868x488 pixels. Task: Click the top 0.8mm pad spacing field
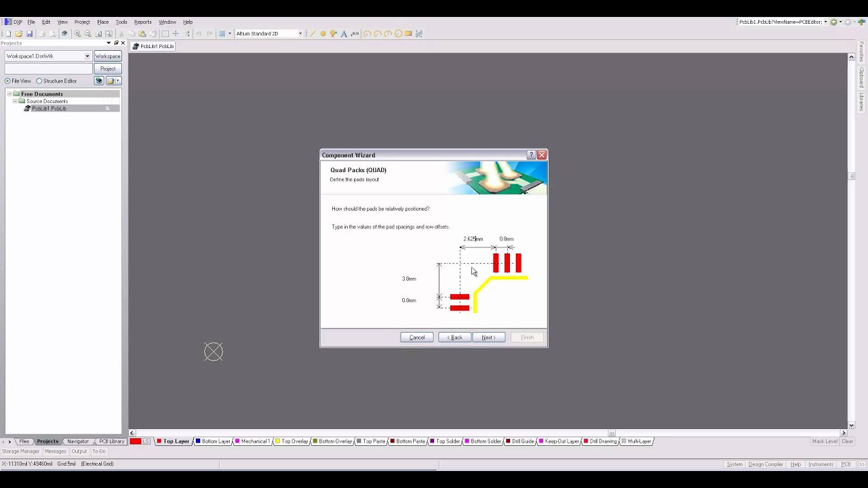pos(507,239)
